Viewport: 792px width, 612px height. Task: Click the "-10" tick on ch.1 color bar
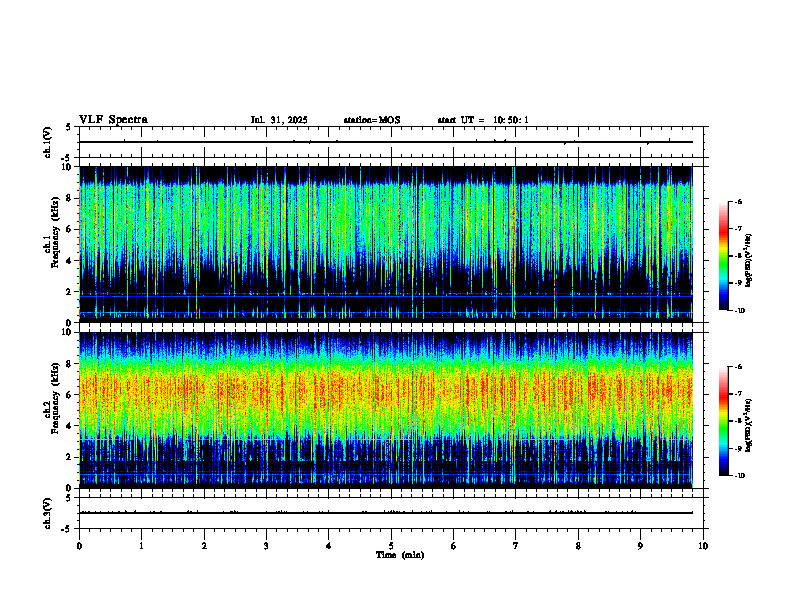tap(739, 311)
